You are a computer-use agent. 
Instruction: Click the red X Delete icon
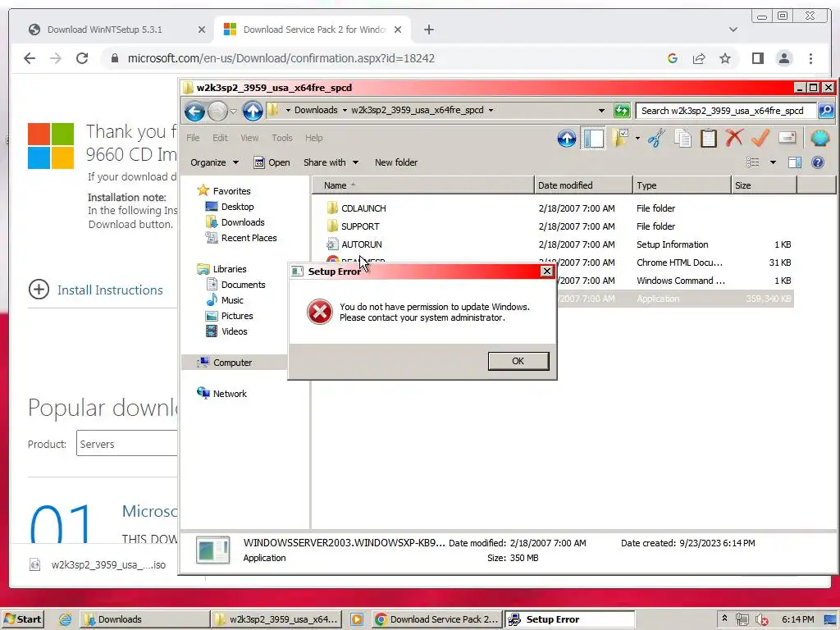tap(734, 138)
